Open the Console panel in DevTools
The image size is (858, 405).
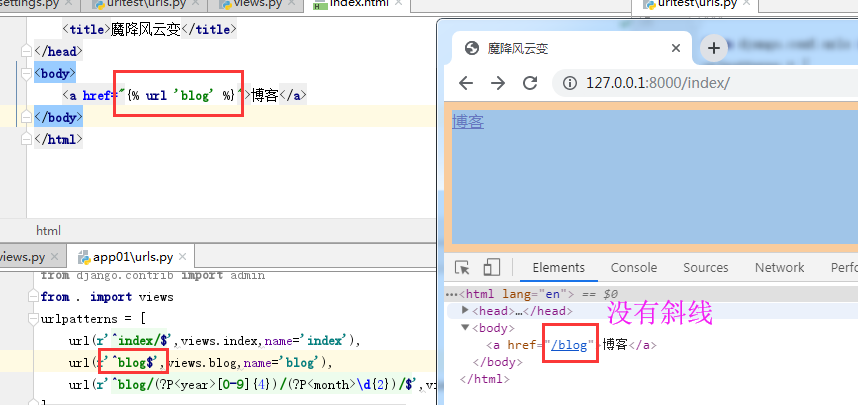[634, 268]
